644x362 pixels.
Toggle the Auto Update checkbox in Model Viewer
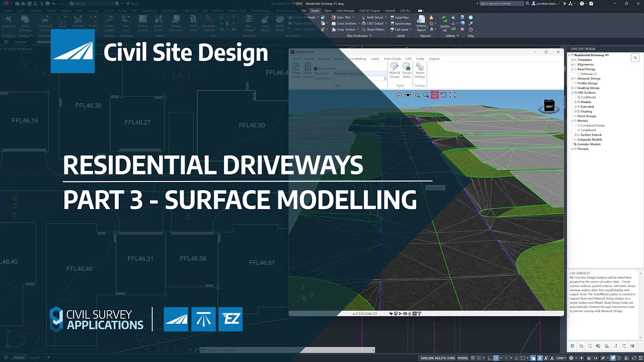315,68
